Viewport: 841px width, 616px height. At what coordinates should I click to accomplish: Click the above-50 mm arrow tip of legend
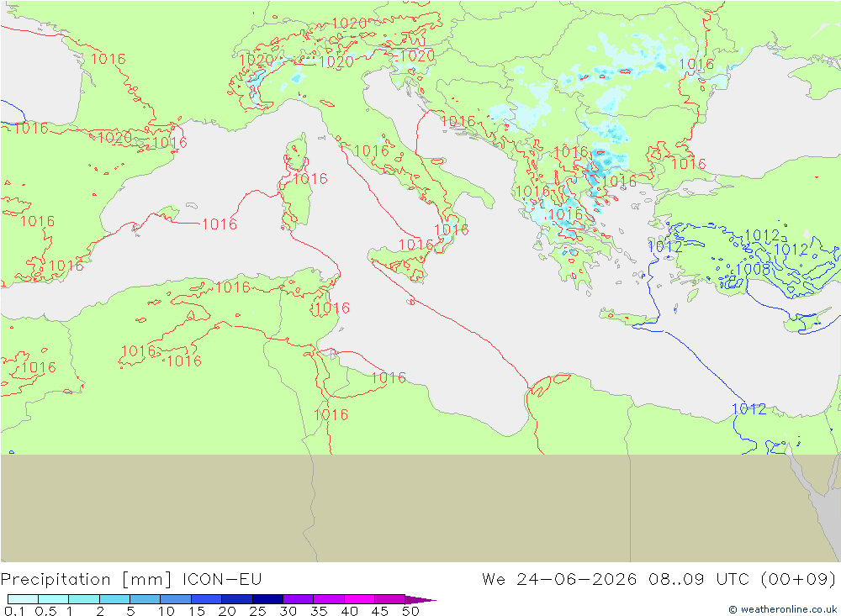pos(420,599)
